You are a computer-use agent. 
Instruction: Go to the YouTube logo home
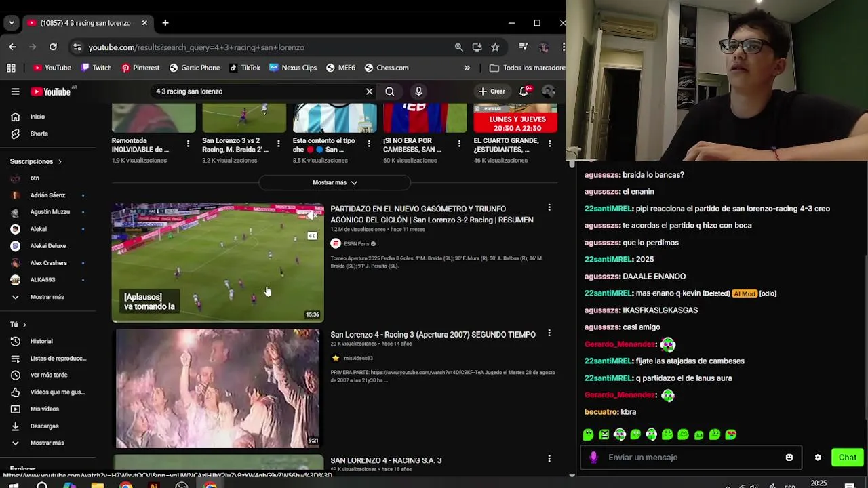pos(51,91)
